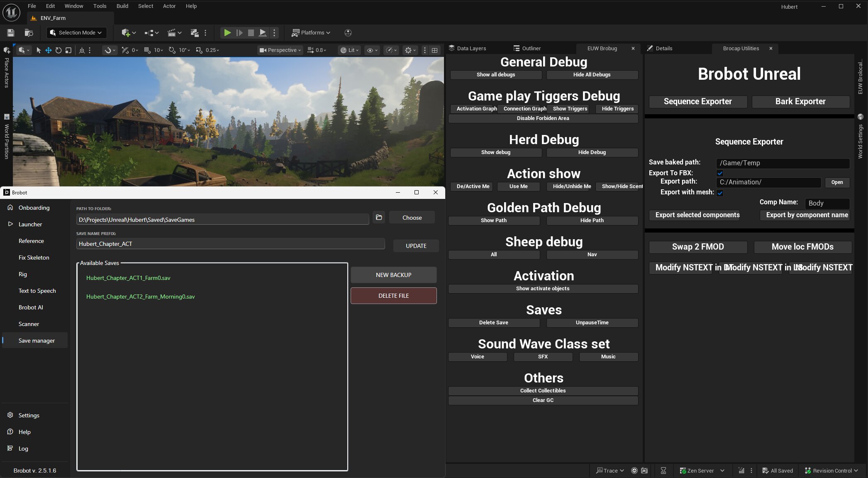This screenshot has width=868, height=478.
Task: Toggle the Export with mesh checkbox
Action: click(720, 193)
